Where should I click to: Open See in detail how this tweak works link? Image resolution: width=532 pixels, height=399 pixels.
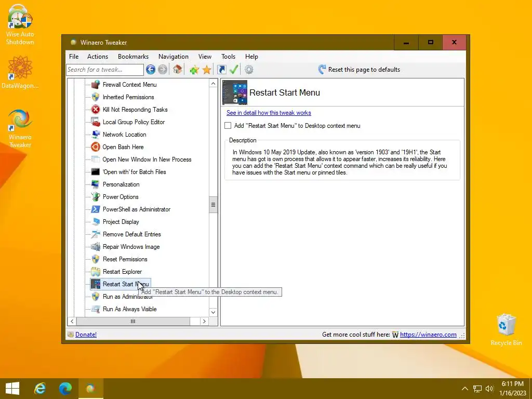coord(269,113)
